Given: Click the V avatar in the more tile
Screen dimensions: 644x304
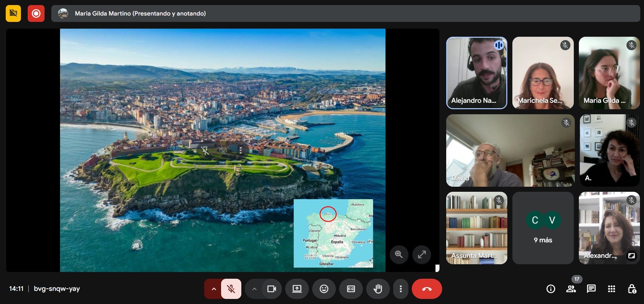Looking at the screenshot, I should [552, 220].
